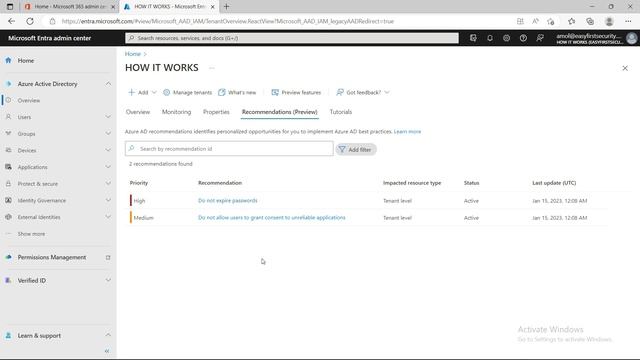Viewport: 640px width, 360px height.
Task: Click What's new button
Action: pos(237,93)
